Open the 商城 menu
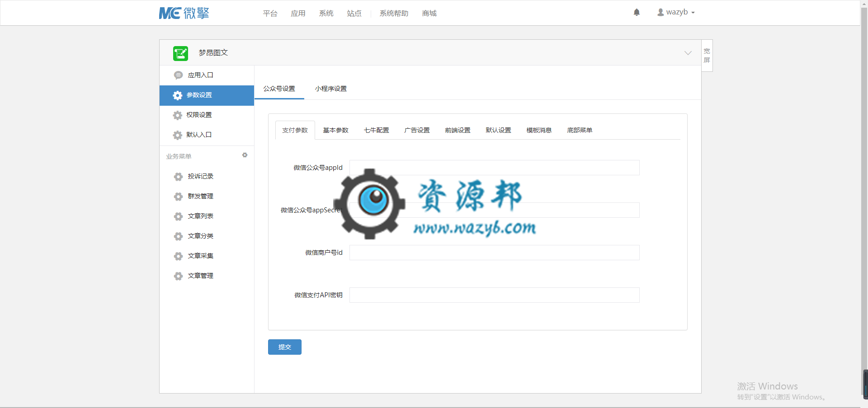Screen dimensions: 868x408 (429, 14)
